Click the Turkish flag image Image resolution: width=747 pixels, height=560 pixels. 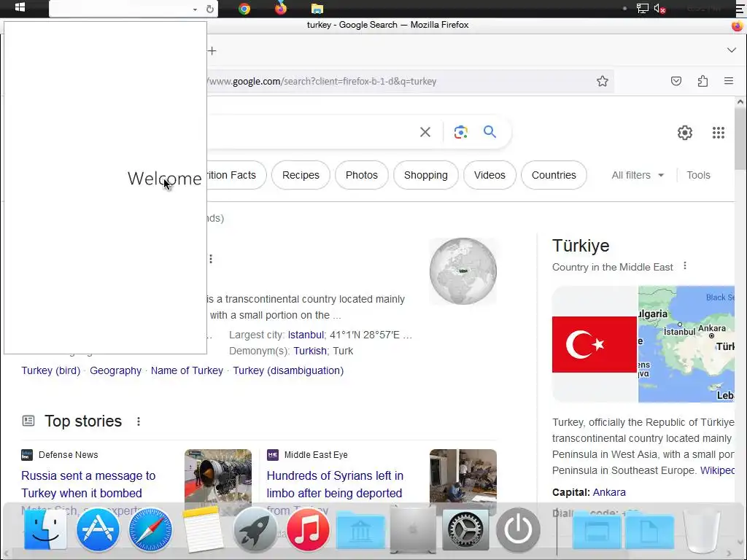594,344
